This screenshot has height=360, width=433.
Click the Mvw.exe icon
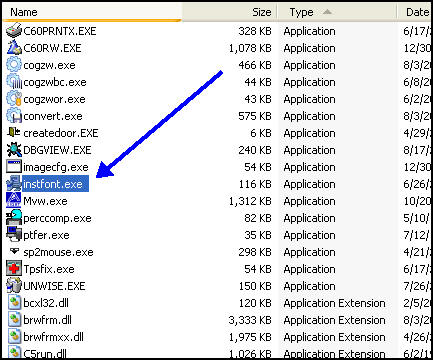14,201
